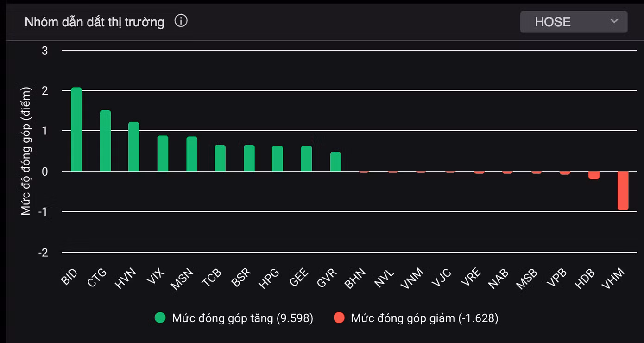644x343 pixels.
Task: Click the chevron arrow in HOSE selector
Action: click(x=614, y=21)
